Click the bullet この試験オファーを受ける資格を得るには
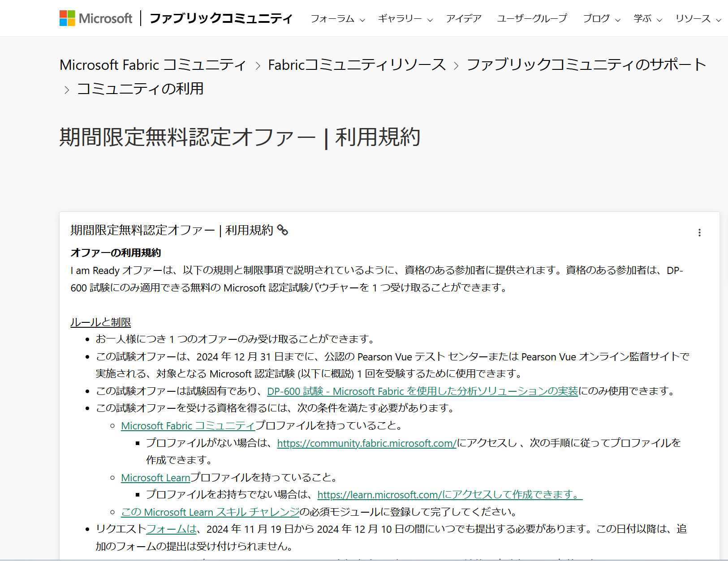 click(x=276, y=408)
